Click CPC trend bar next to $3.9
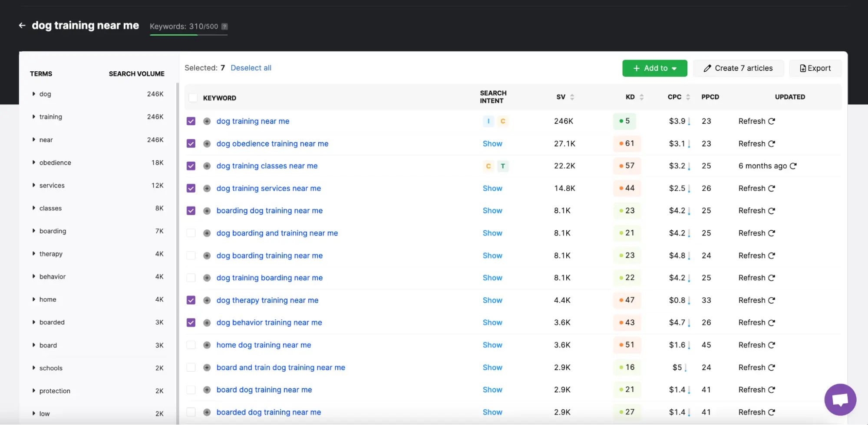The image size is (868, 425). pos(689,122)
